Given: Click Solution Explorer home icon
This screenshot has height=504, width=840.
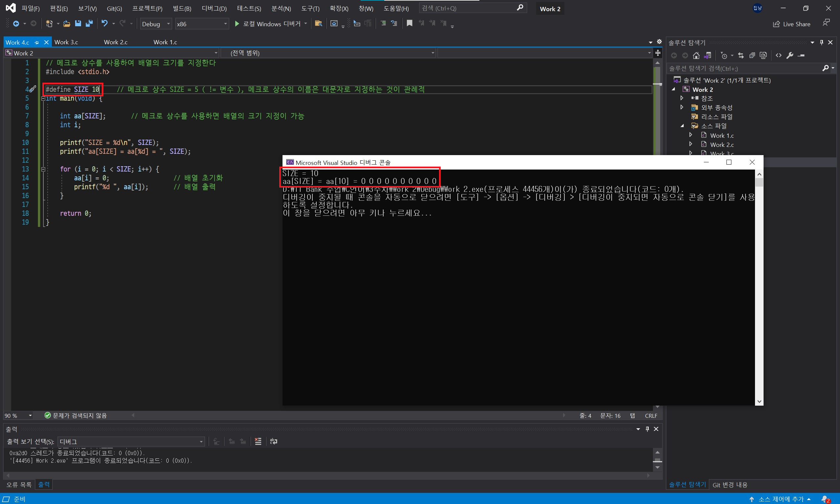Looking at the screenshot, I should (696, 55).
